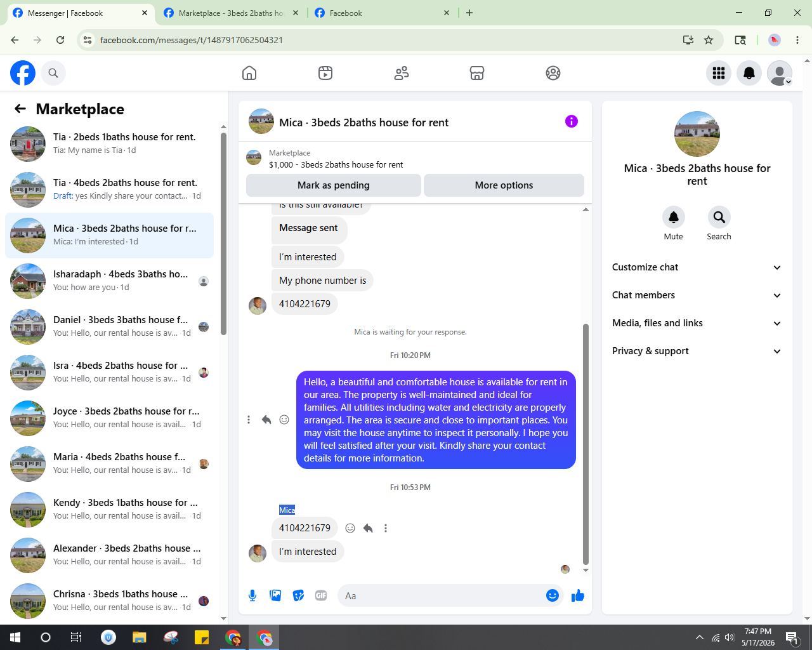This screenshot has height=650, width=812.
Task: Show hidden system tray icons
Action: coord(699,637)
